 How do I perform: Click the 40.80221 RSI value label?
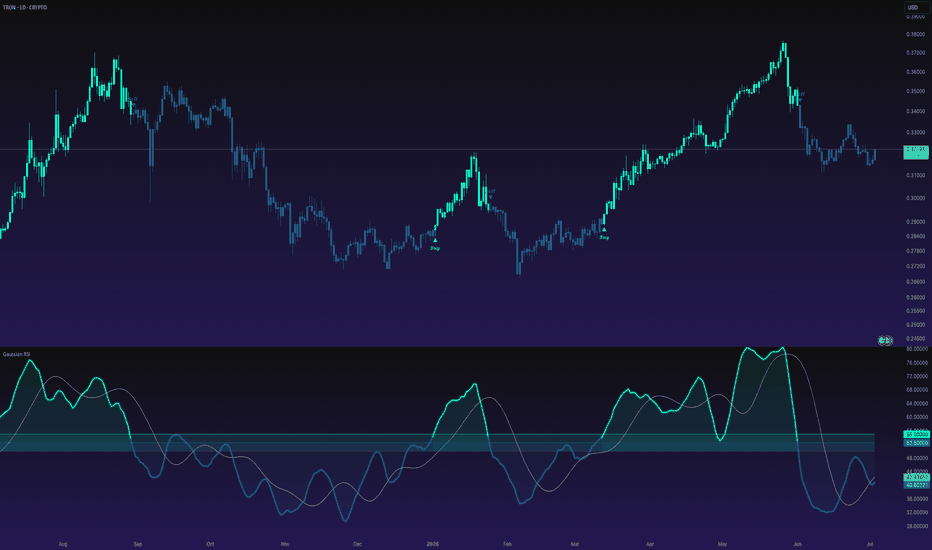click(916, 485)
